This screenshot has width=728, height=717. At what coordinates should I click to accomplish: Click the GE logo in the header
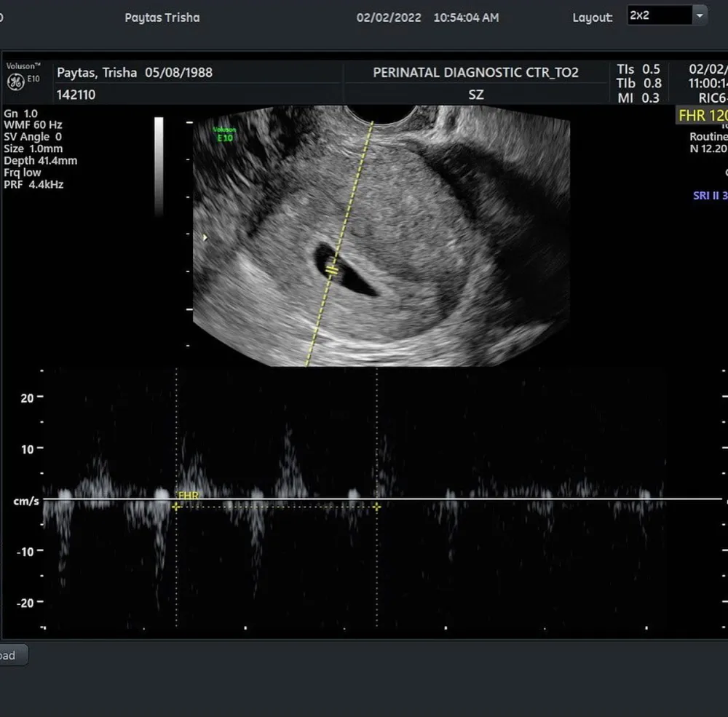(17, 82)
